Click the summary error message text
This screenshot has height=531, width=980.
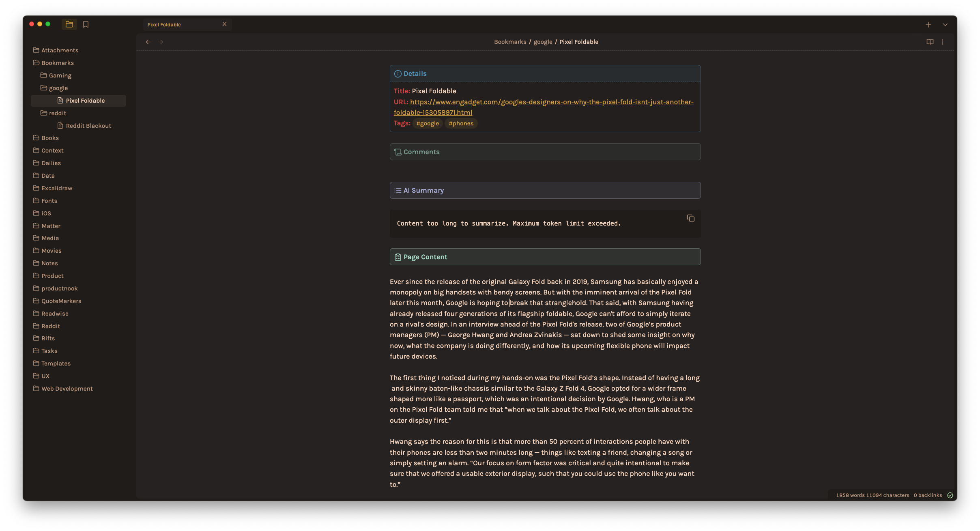point(509,224)
